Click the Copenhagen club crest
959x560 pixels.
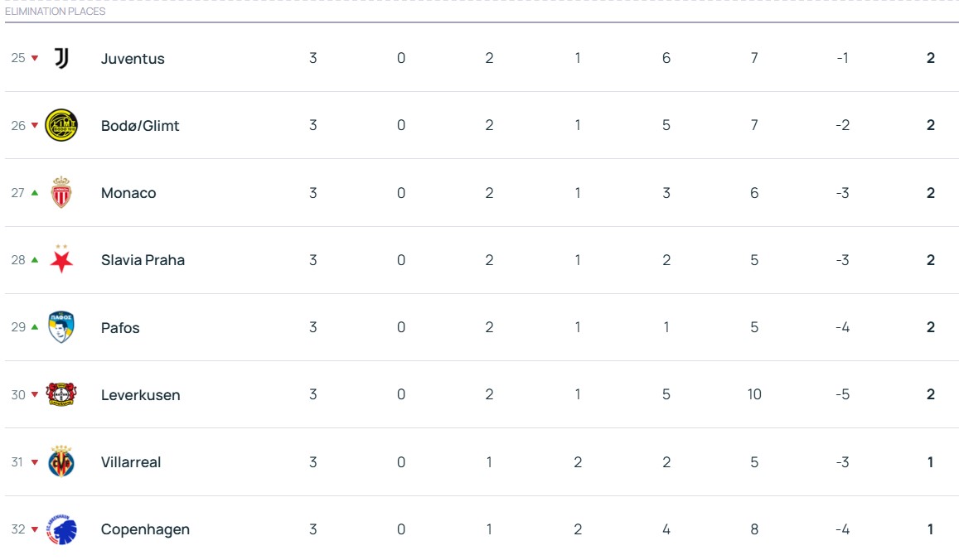[61, 529]
